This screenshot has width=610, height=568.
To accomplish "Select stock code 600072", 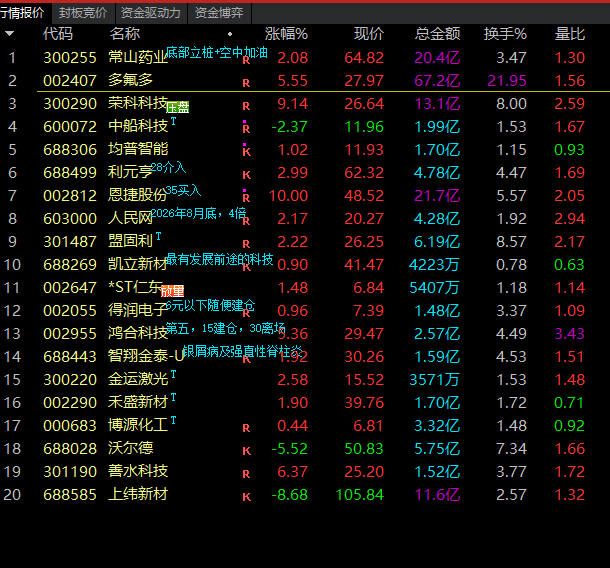I will pos(70,126).
